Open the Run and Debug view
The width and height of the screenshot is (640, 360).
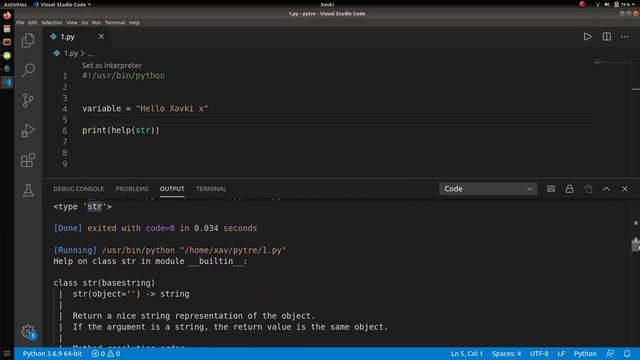pos(28,130)
